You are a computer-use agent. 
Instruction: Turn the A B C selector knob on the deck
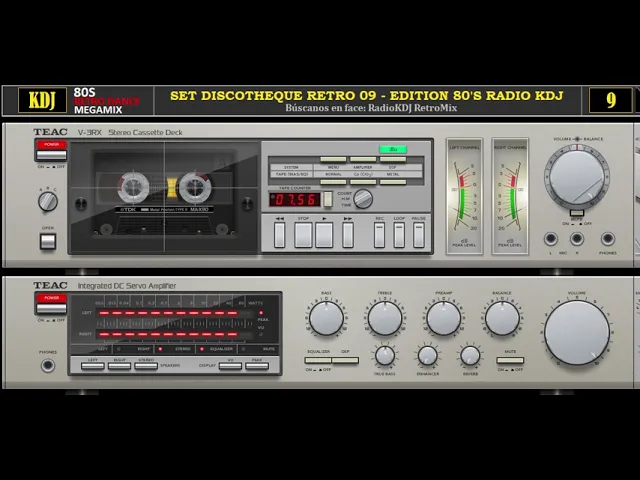[48, 201]
